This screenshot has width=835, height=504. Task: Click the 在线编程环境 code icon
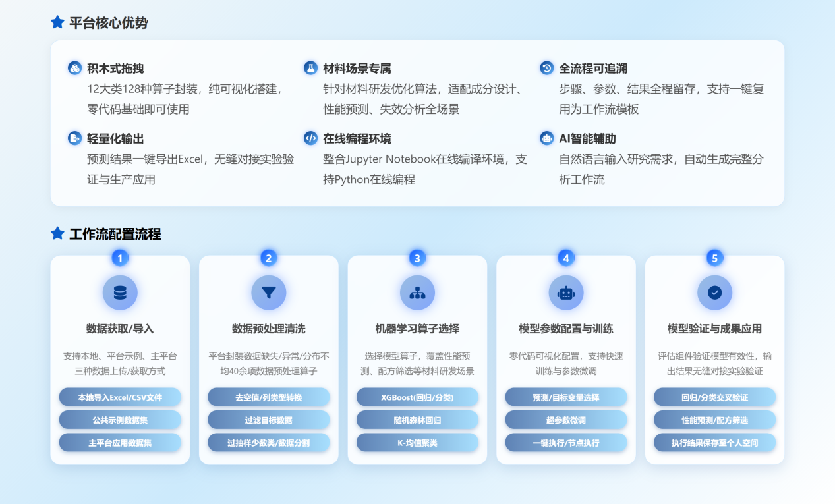point(310,138)
